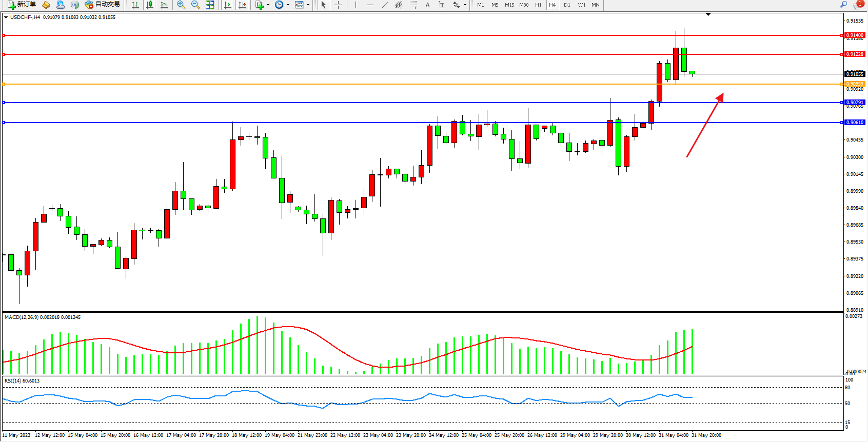The width and height of the screenshot is (868, 442).
Task: Switch to the M15 timeframe
Action: [509, 5]
